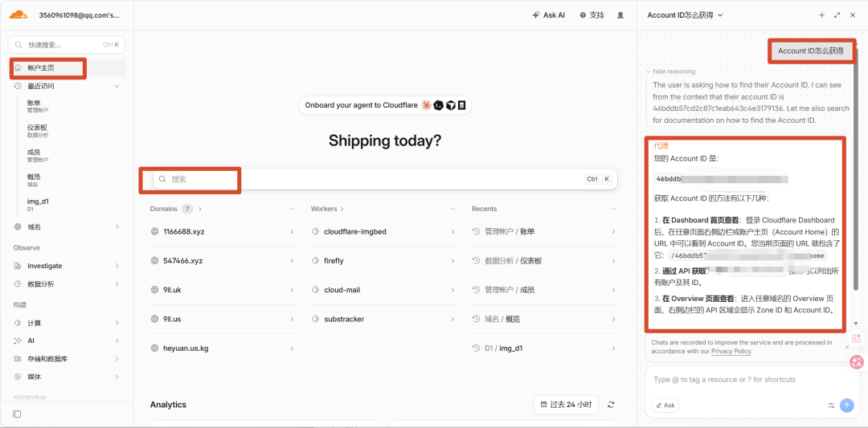Open Workers section more options (…)

[452, 209]
